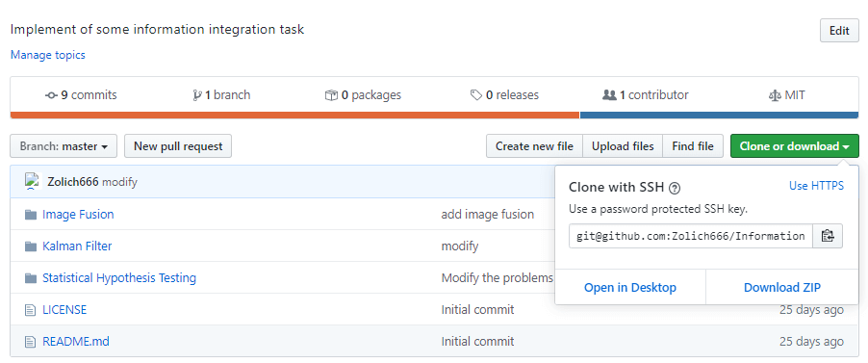Click the Edit description button
This screenshot has height=363, width=868.
[839, 31]
